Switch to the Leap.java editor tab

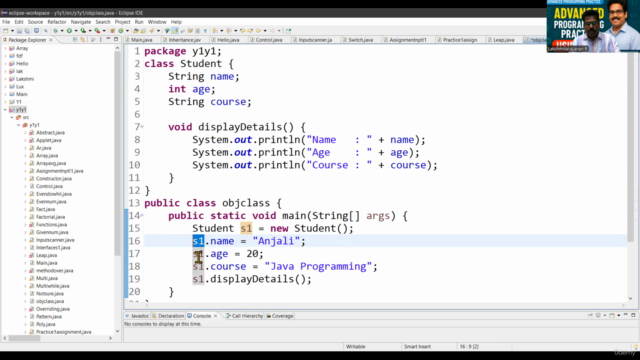[501, 40]
